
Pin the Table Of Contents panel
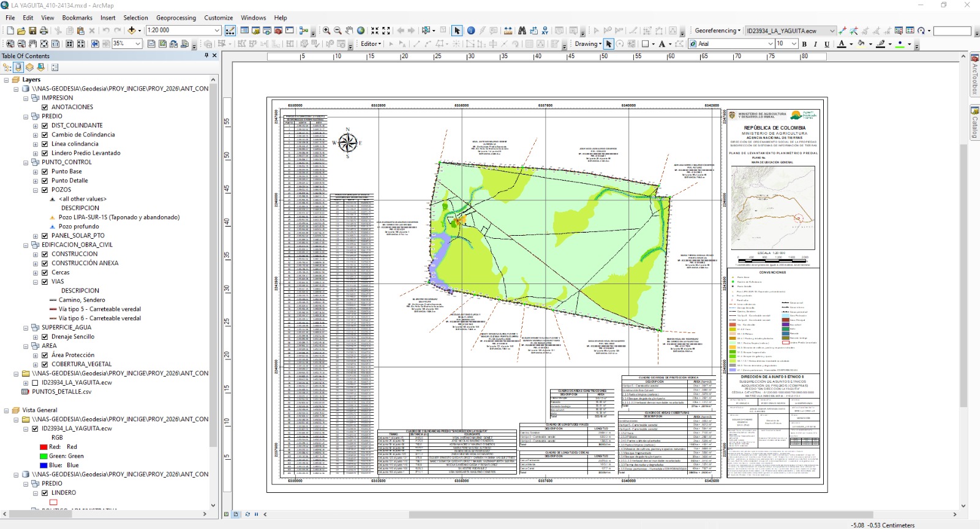tap(206, 56)
